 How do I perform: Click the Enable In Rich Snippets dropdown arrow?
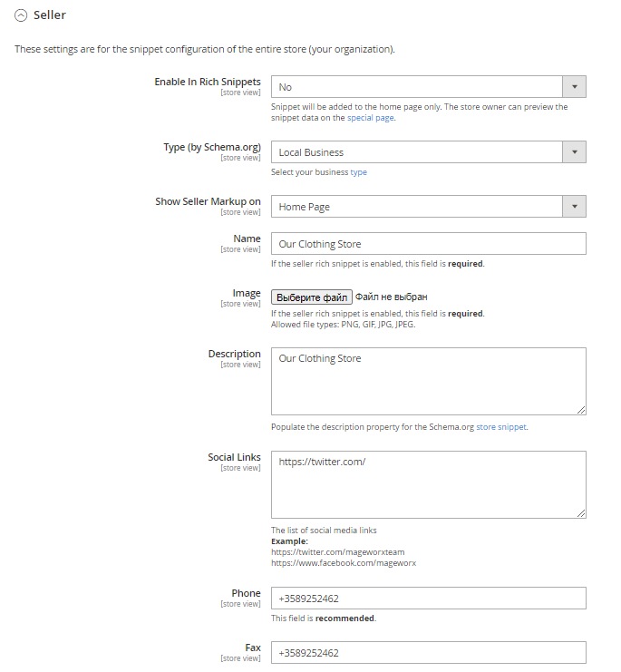coord(574,87)
